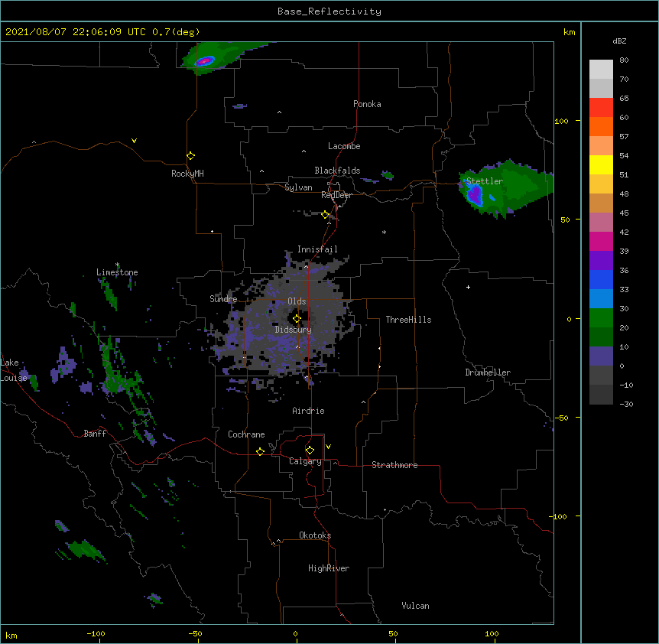659x644 pixels.
Task: Click the Blackfalds label
Action: tap(337, 171)
